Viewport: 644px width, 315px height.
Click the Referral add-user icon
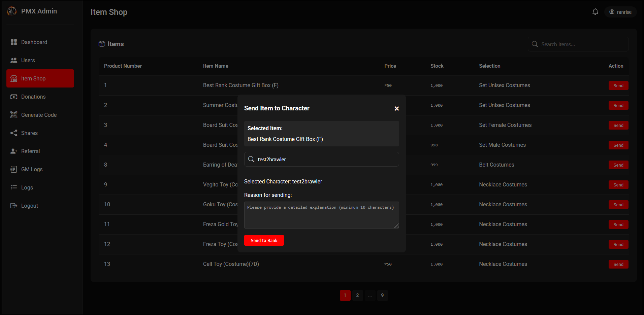point(14,151)
